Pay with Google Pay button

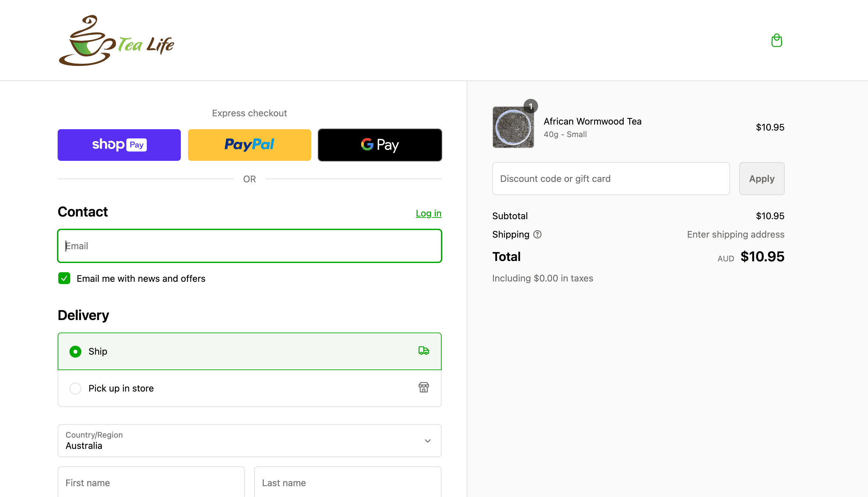(380, 145)
